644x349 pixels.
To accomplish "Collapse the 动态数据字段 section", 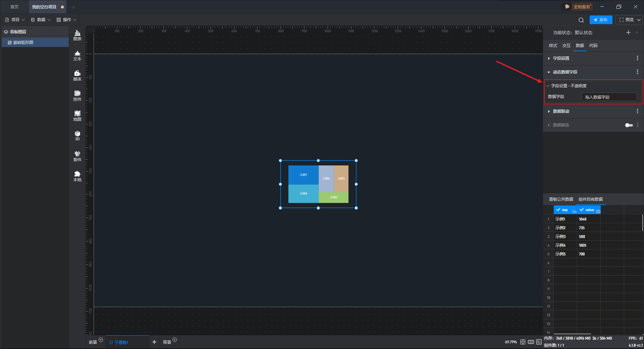I will pos(565,72).
